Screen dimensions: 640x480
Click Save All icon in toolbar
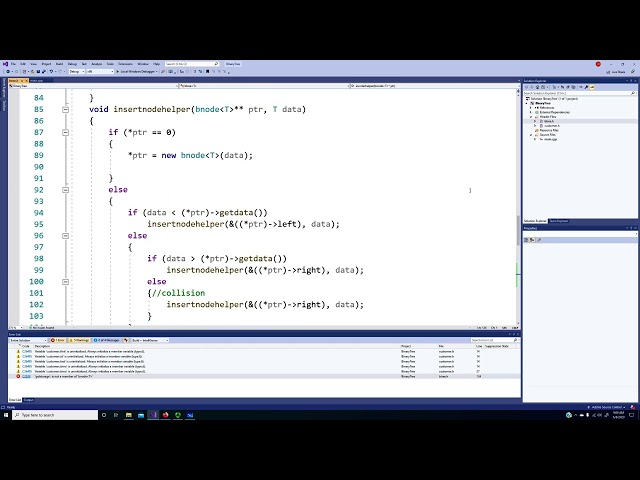coord(43,71)
